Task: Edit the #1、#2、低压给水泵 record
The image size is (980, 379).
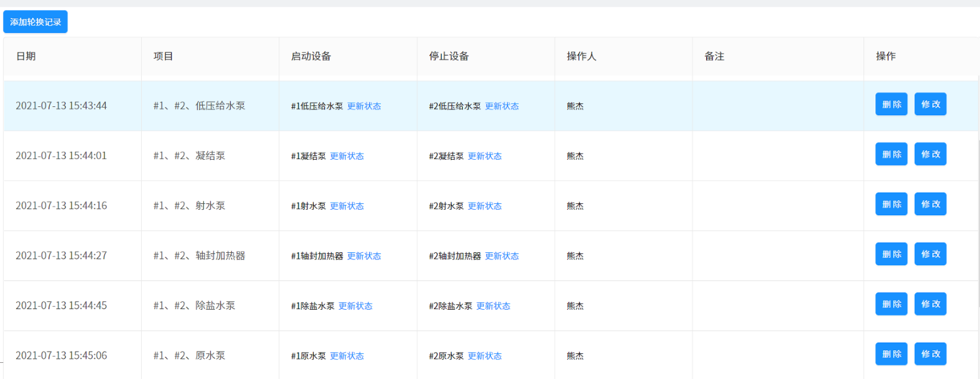Action: coord(930,104)
